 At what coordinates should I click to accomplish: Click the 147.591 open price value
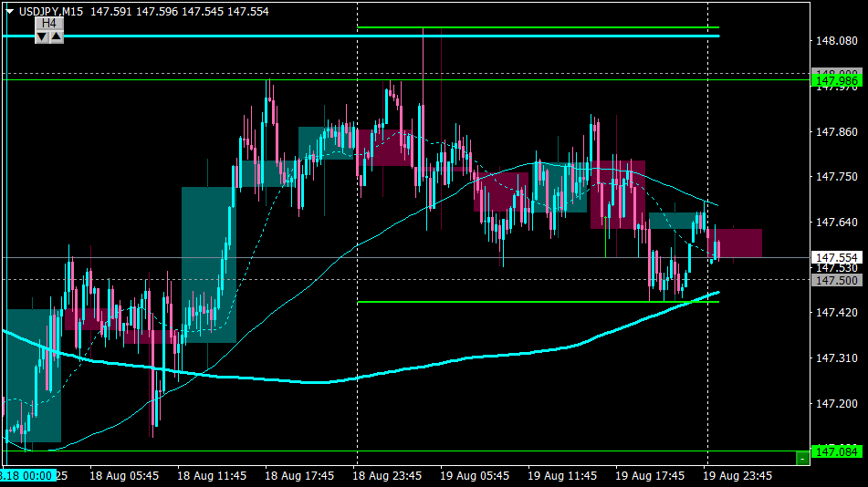[111, 12]
